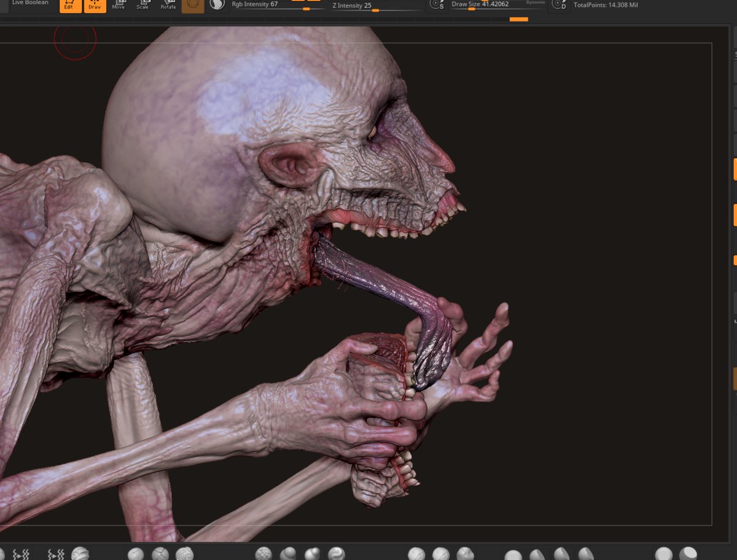Pick the swirl-pattern brush thumbnail in bottom tray

[184, 553]
